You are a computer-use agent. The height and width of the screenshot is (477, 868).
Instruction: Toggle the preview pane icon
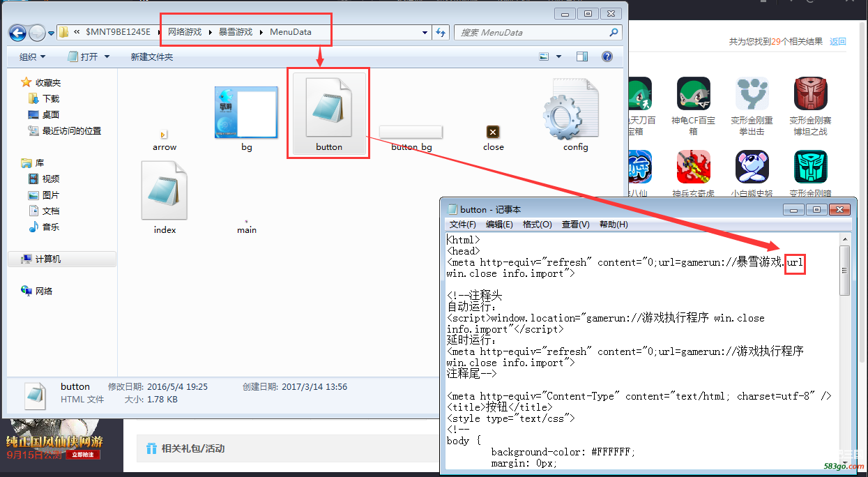[582, 56]
